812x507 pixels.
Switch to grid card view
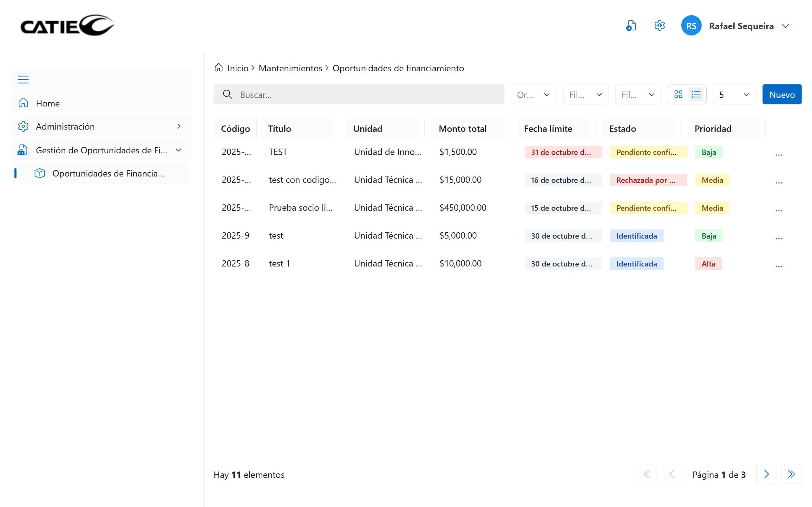tap(678, 94)
